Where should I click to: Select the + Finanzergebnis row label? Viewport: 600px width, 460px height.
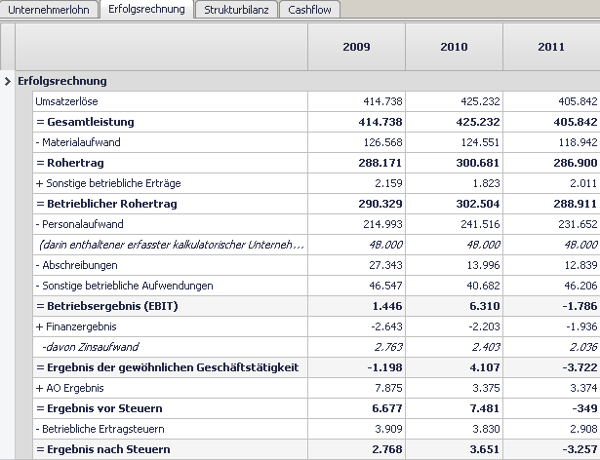76,326
